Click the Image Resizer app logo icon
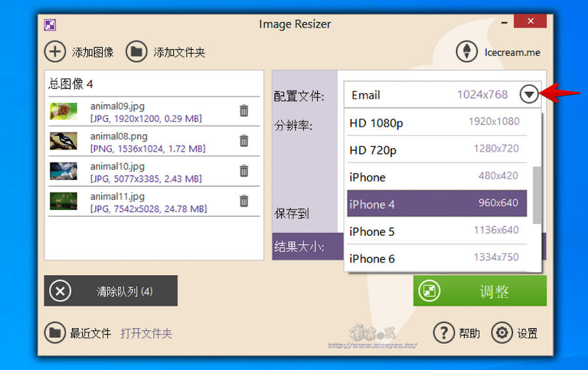 click(50, 25)
